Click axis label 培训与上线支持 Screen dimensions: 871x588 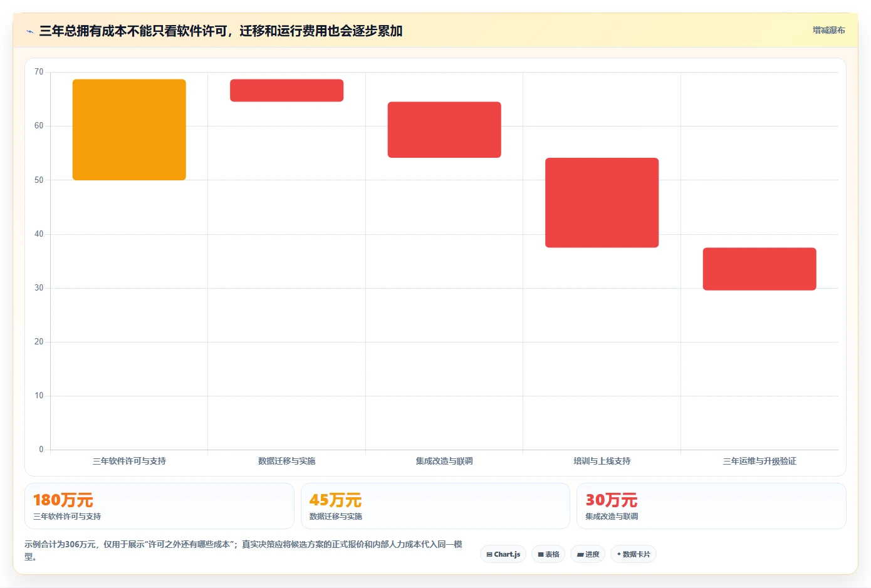(602, 461)
